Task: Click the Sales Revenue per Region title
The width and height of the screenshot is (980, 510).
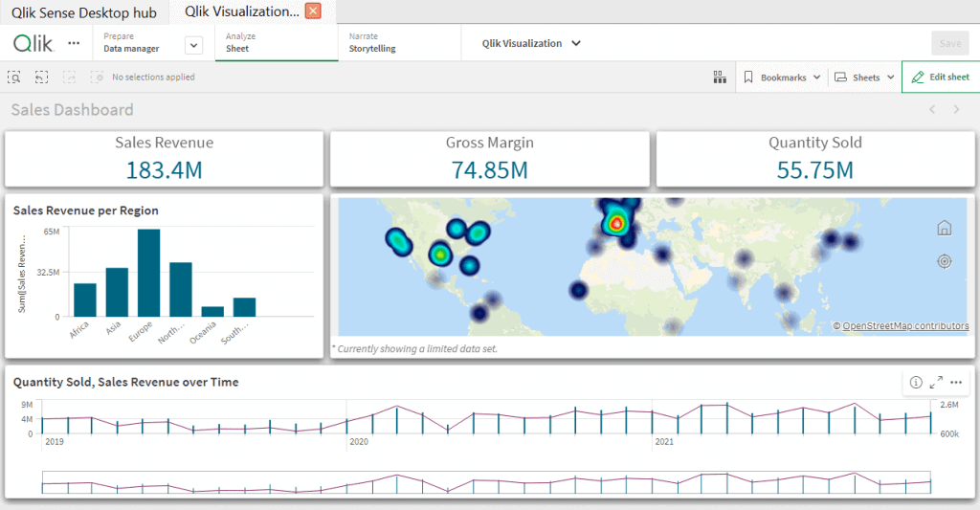Action: coord(85,211)
